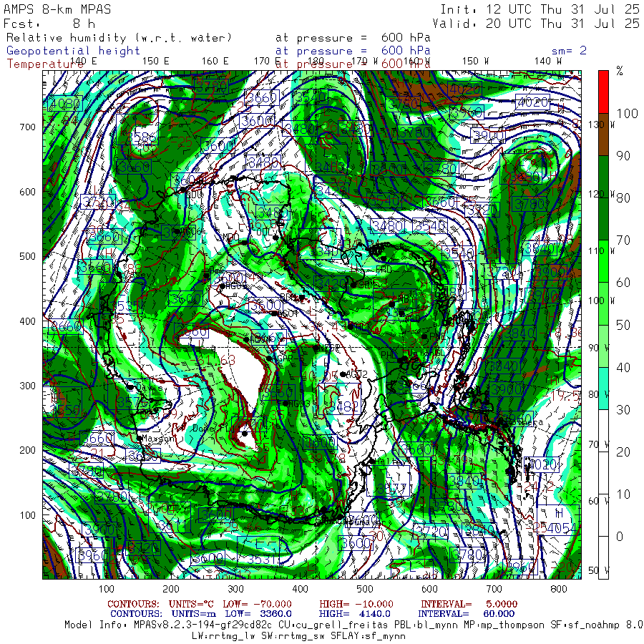Viewport: 644px width, 644px height.
Task: Click the pale green 40–50% color bar segment
Action: pos(603,346)
